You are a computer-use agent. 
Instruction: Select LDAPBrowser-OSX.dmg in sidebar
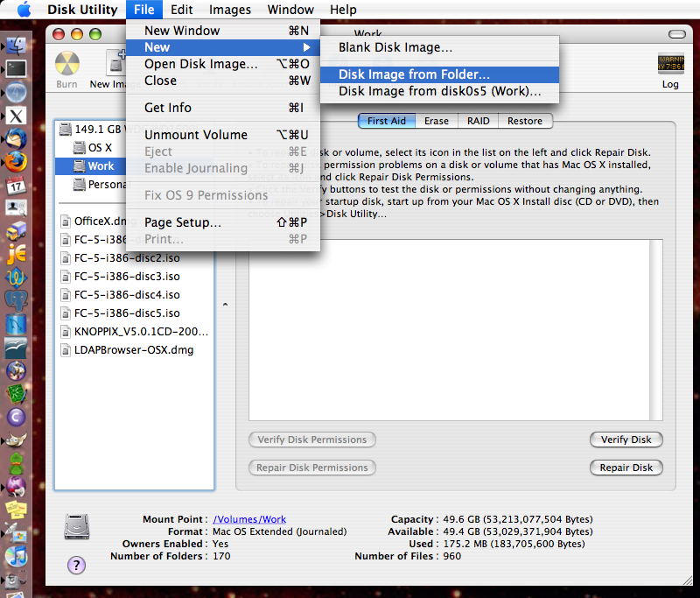(128, 350)
